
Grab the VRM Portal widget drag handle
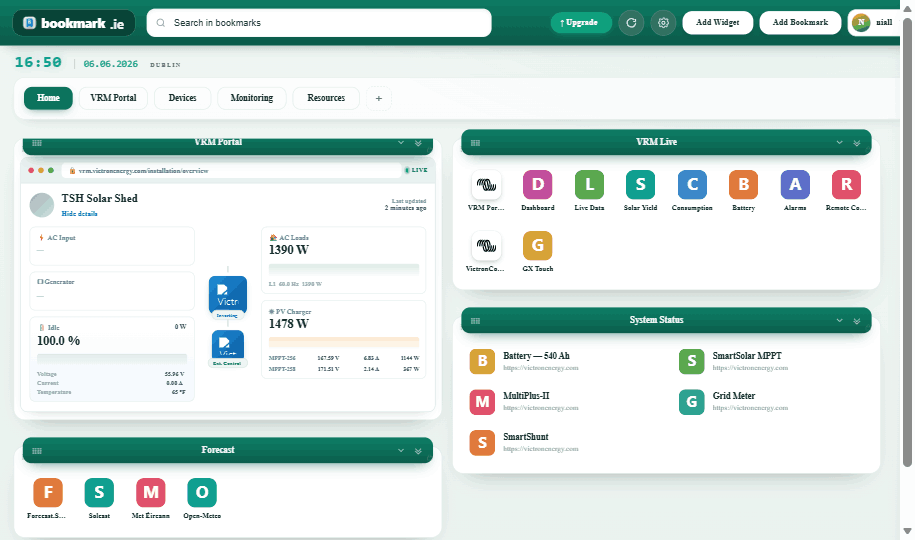(37, 143)
